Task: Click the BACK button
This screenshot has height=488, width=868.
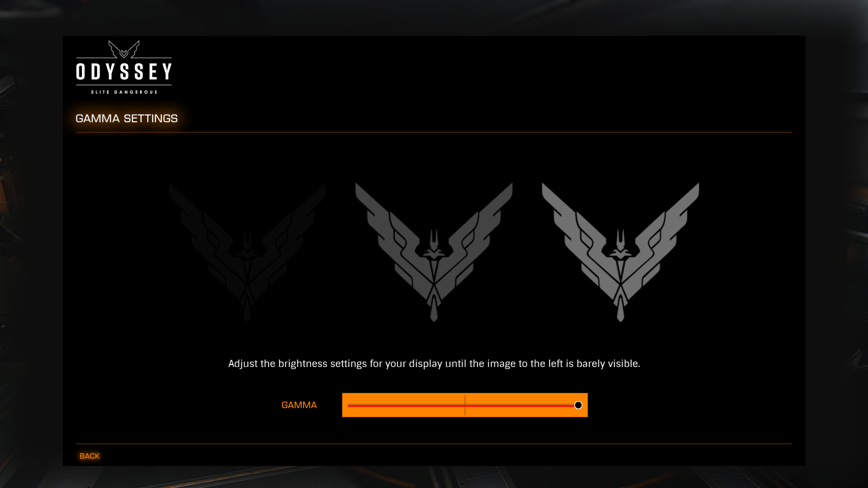Action: pyautogui.click(x=90, y=456)
